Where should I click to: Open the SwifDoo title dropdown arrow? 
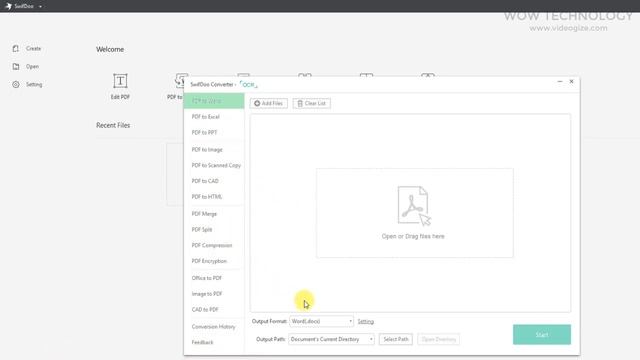coord(40,7)
